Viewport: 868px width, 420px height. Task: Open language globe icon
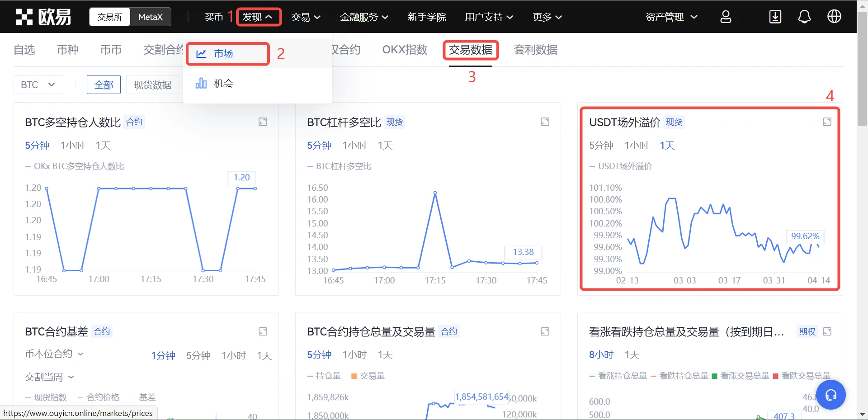(834, 17)
